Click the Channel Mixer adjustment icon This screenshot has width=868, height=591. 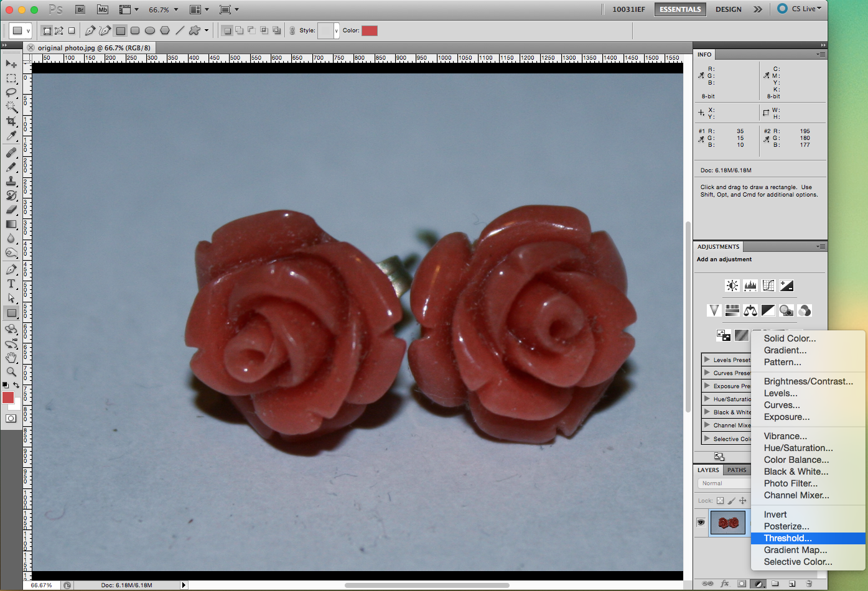pos(805,310)
